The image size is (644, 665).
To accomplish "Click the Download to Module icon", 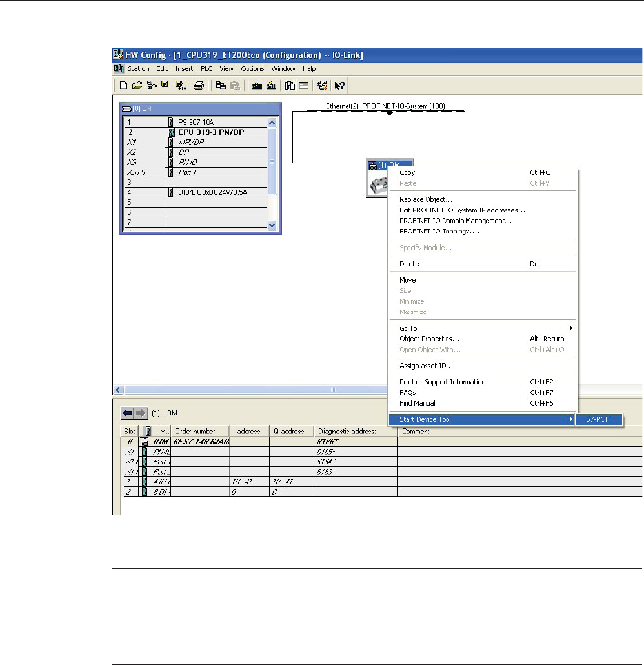I will click(x=257, y=85).
